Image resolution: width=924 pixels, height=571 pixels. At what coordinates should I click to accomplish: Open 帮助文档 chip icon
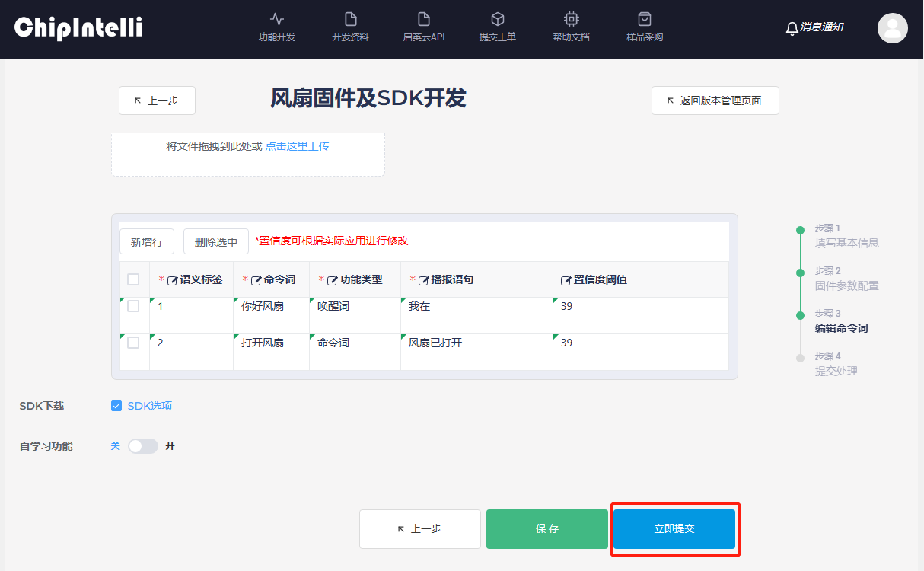571,20
